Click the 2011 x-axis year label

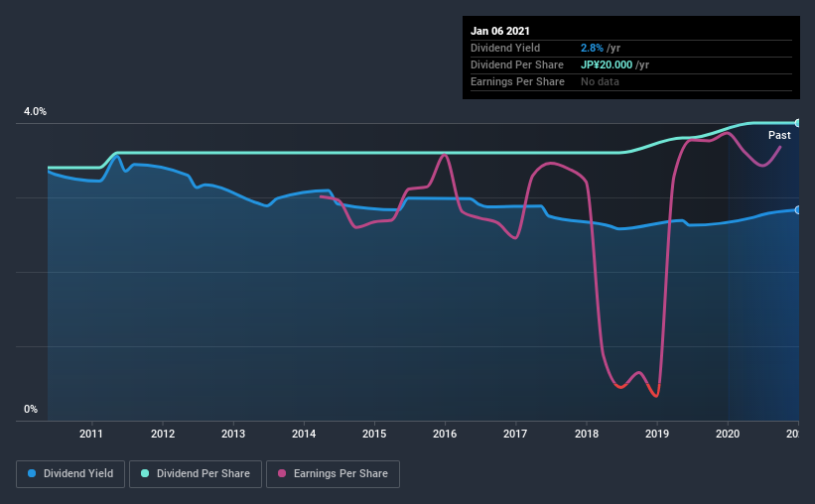[91, 434]
